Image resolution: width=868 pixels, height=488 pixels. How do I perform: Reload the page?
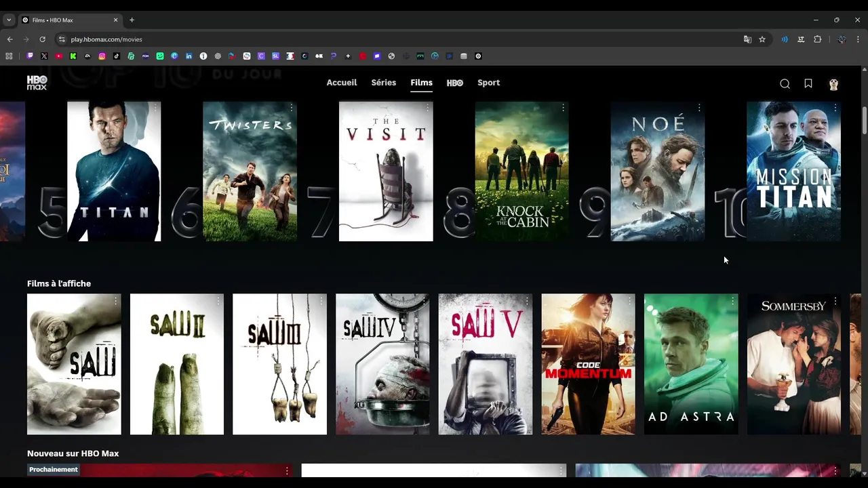[42, 39]
